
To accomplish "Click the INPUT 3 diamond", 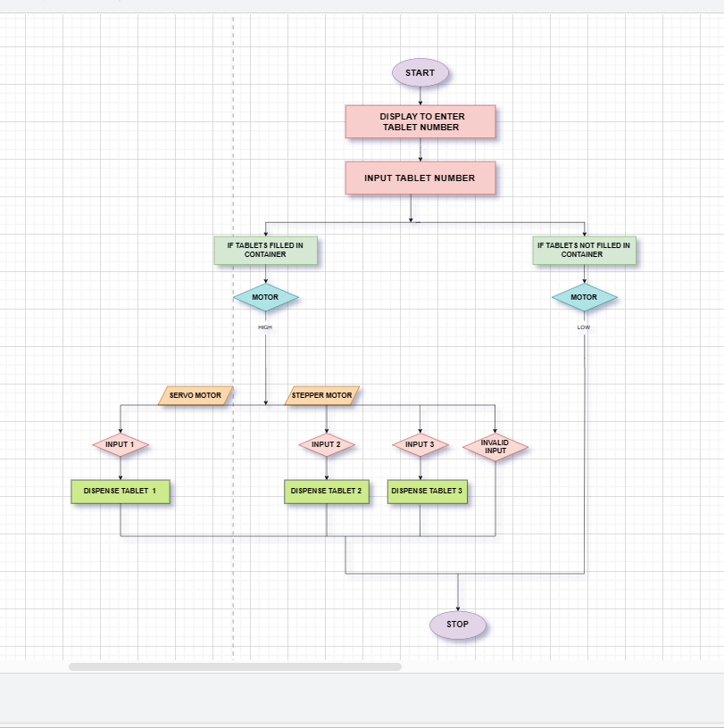I will coord(418,443).
